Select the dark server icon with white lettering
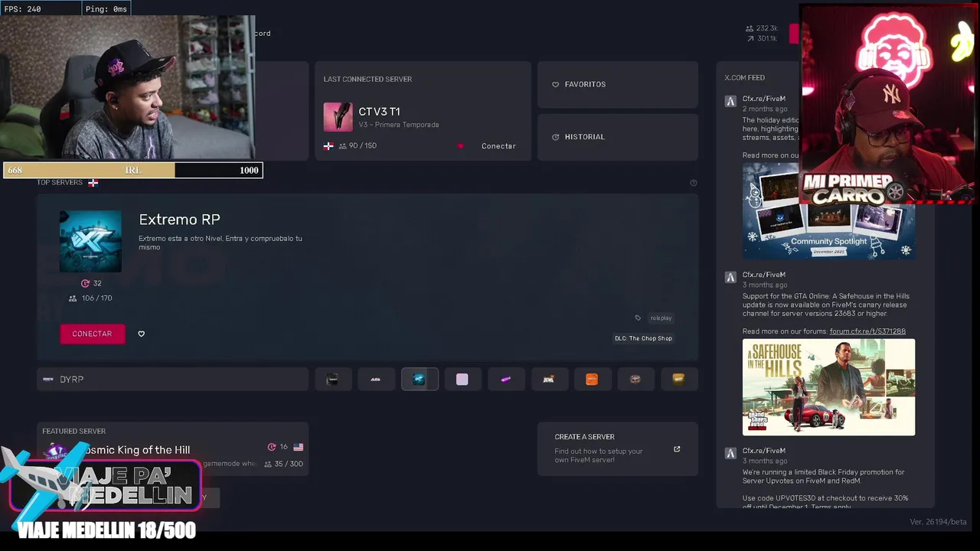 375,379
